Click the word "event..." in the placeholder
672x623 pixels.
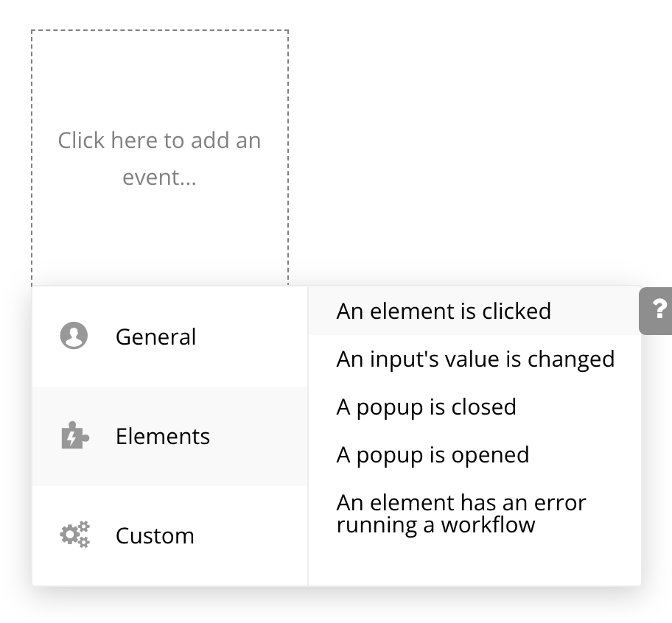click(x=159, y=177)
